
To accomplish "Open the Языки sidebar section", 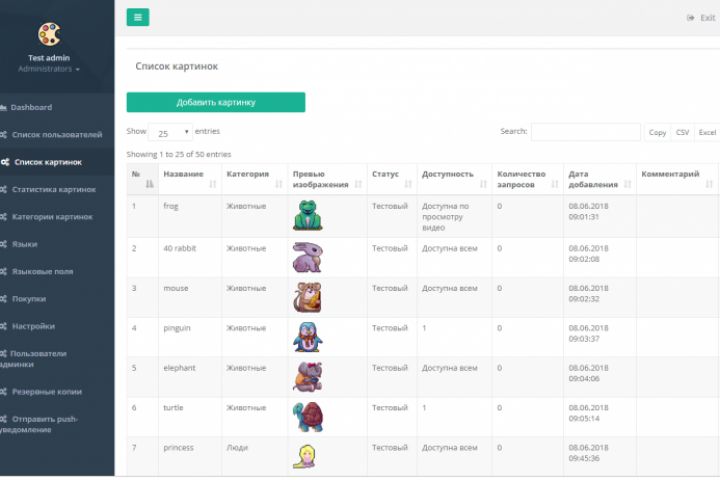I will pos(26,244).
